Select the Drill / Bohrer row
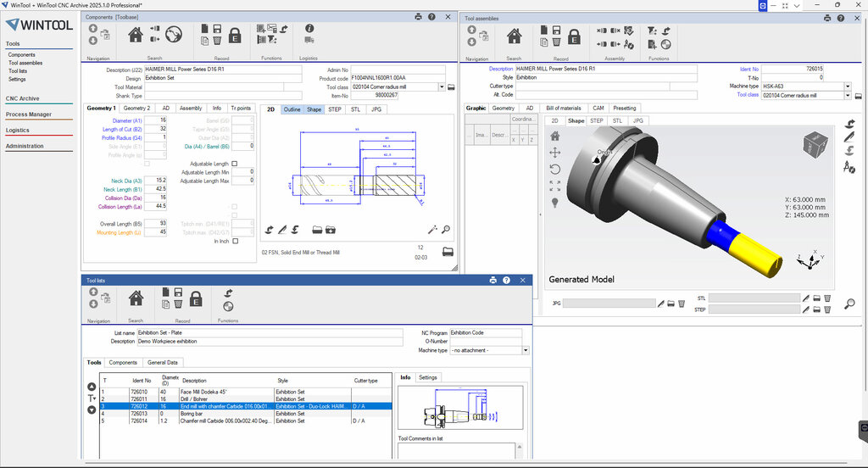 point(246,398)
